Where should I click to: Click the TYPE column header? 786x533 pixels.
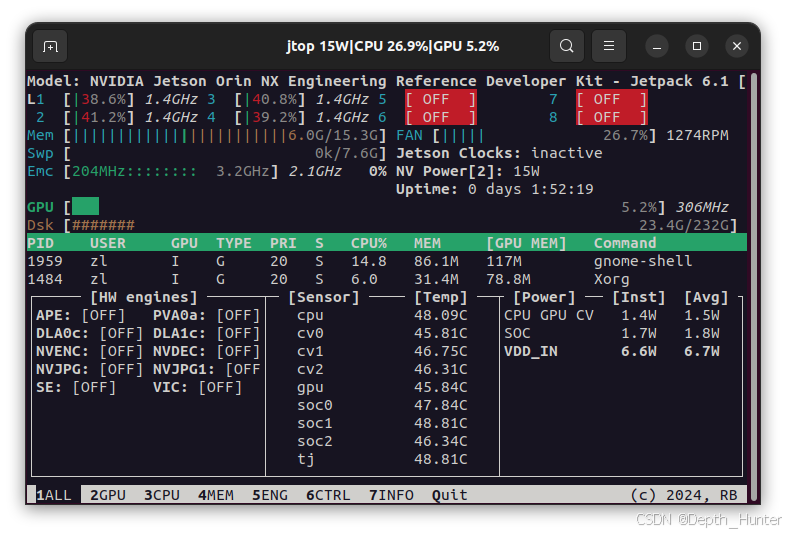pyautogui.click(x=234, y=243)
